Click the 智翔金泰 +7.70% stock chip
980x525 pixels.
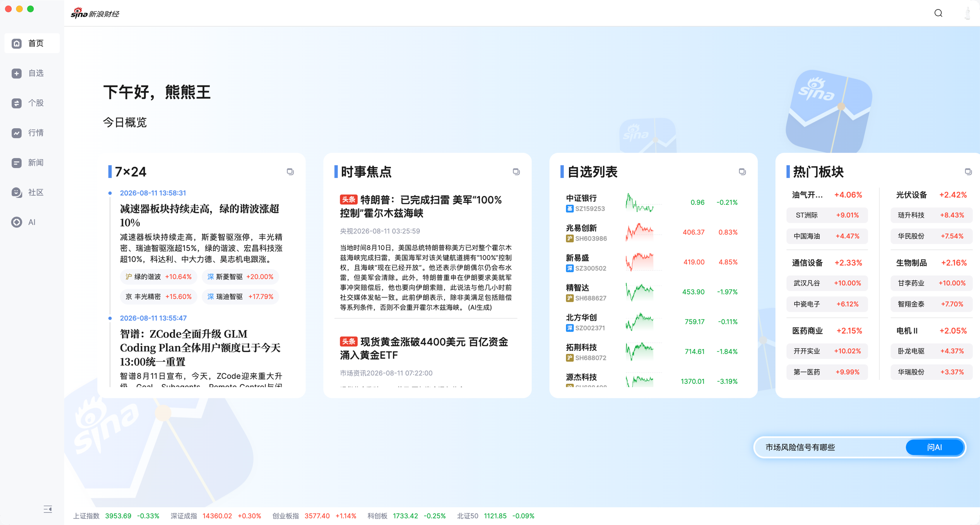pyautogui.click(x=931, y=304)
